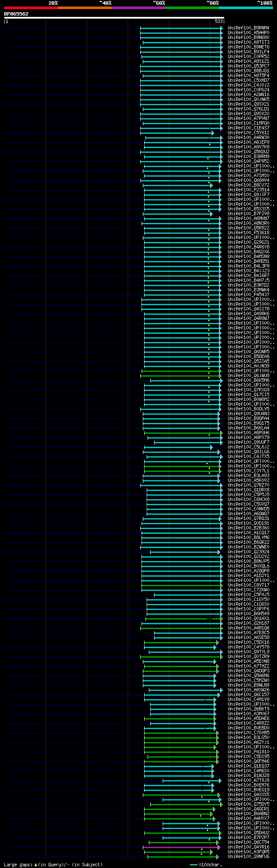Select hit label UniRef100_A6SE58
Viewport: 277px width, 868px height.
click(248, 638)
